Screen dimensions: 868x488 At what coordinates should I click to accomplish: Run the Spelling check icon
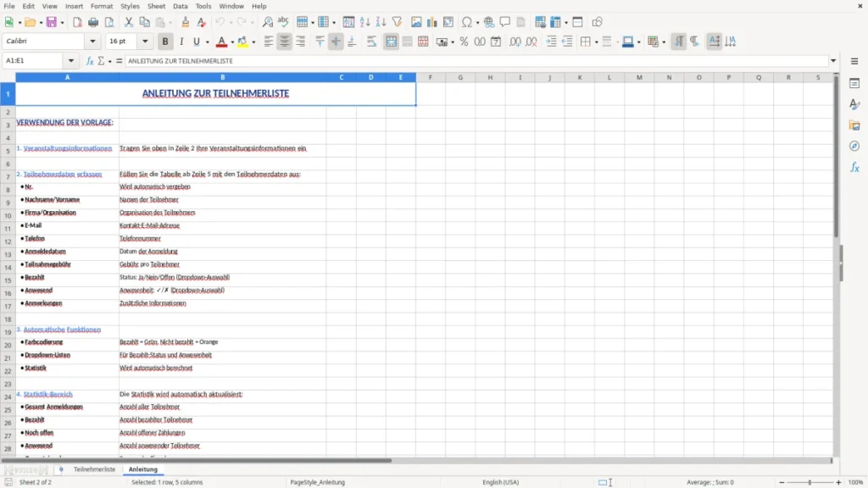283,22
